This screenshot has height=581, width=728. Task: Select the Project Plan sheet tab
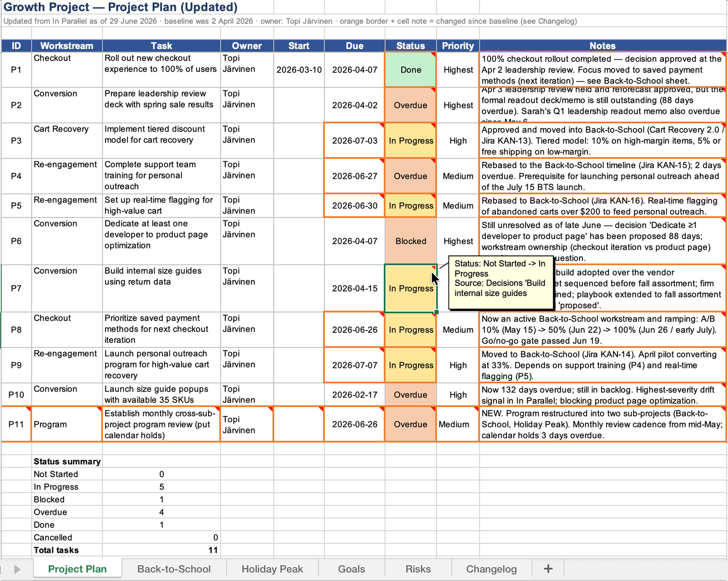77,569
